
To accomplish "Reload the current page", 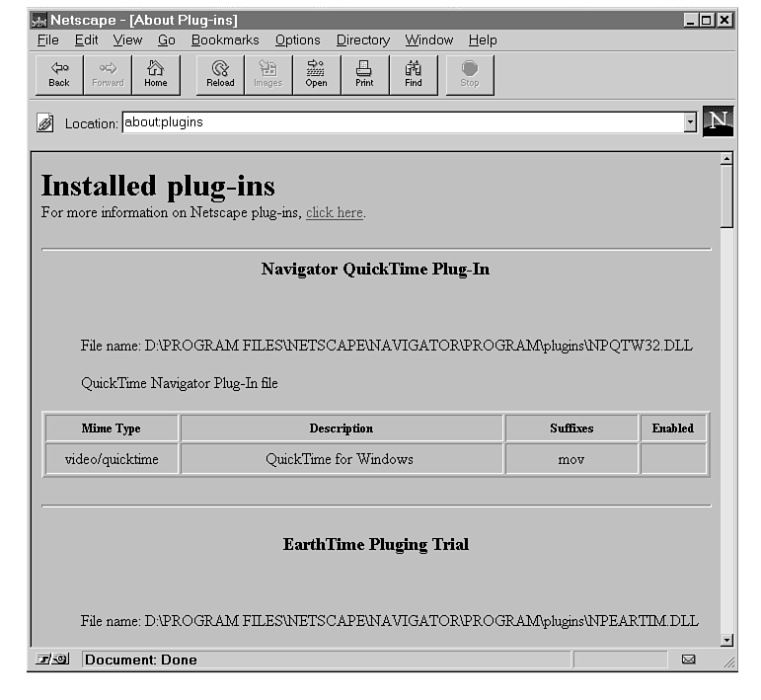I will pyautogui.click(x=220, y=74).
